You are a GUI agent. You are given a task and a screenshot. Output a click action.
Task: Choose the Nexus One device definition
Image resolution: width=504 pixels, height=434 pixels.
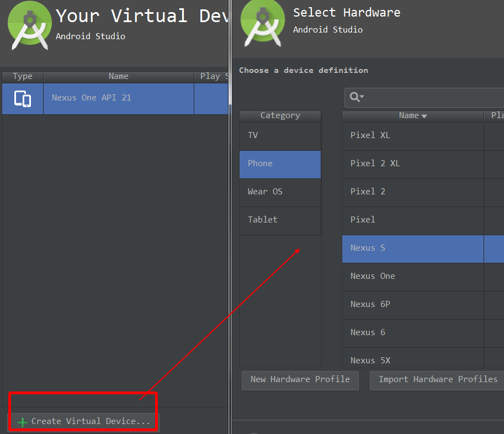point(423,277)
